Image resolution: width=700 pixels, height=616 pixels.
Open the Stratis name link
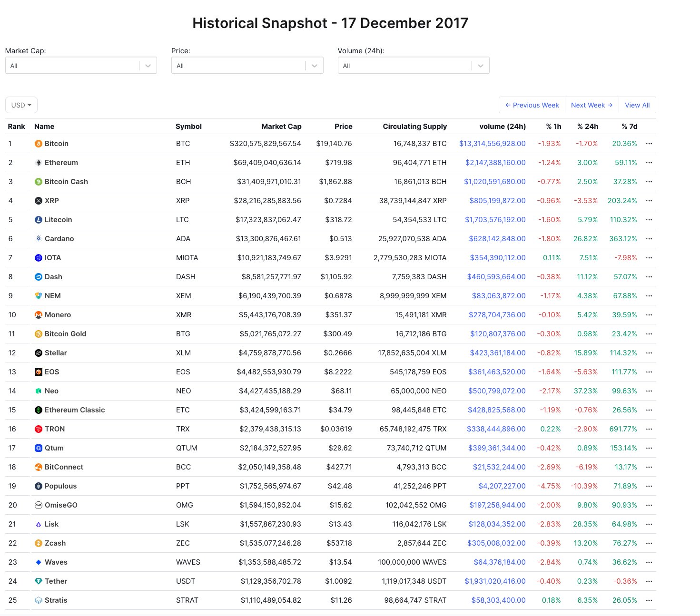[x=56, y=600]
